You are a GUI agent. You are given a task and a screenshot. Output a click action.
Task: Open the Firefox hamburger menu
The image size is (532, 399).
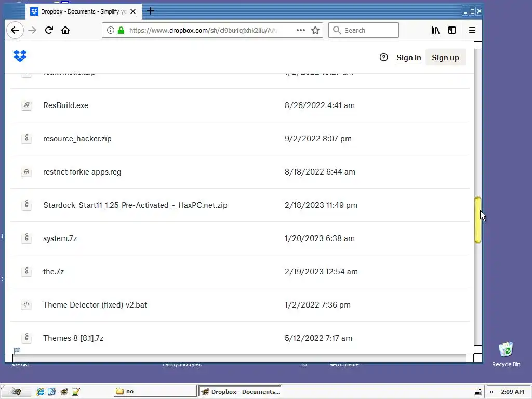(x=472, y=30)
